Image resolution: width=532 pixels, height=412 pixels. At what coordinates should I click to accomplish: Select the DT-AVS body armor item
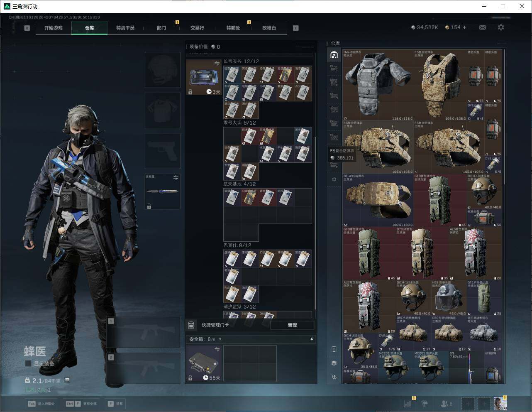click(x=378, y=200)
